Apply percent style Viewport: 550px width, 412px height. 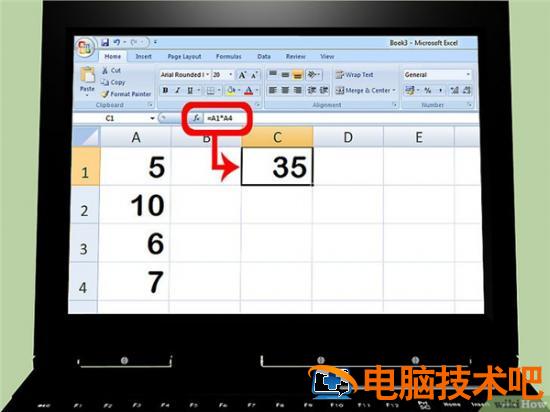(x=428, y=90)
